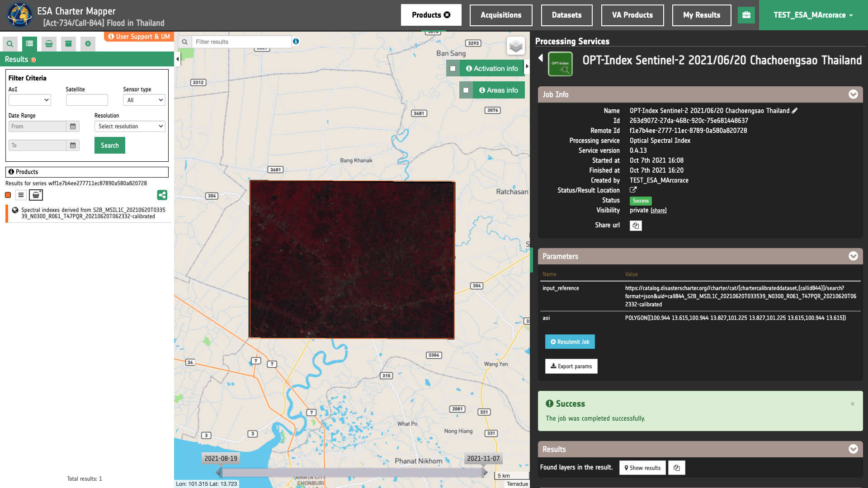Click the Products info header
The image size is (868, 488).
pyautogui.click(x=87, y=172)
